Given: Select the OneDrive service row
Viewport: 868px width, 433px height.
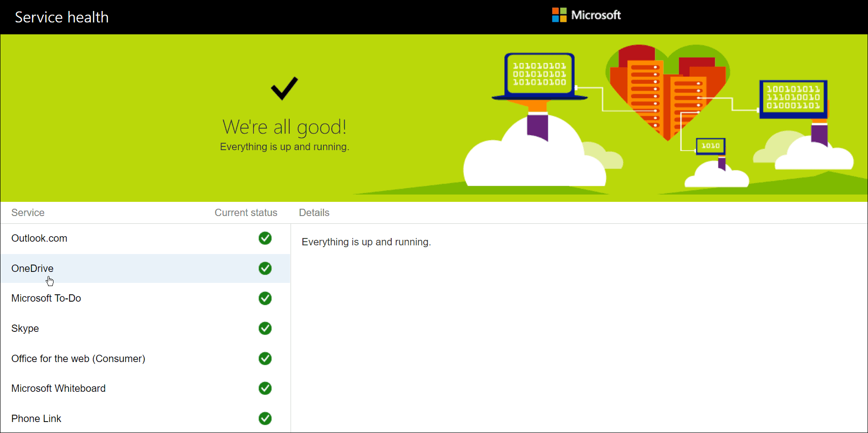Looking at the screenshot, I should coord(146,268).
